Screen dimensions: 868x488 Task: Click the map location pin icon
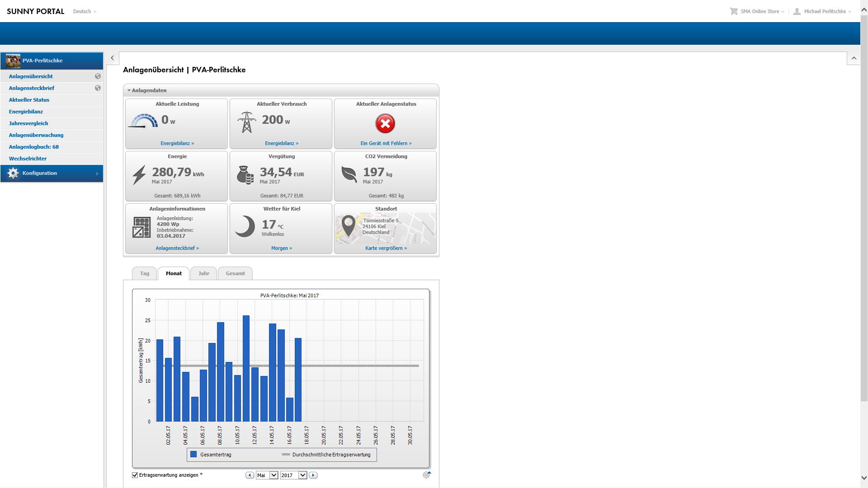coord(348,225)
